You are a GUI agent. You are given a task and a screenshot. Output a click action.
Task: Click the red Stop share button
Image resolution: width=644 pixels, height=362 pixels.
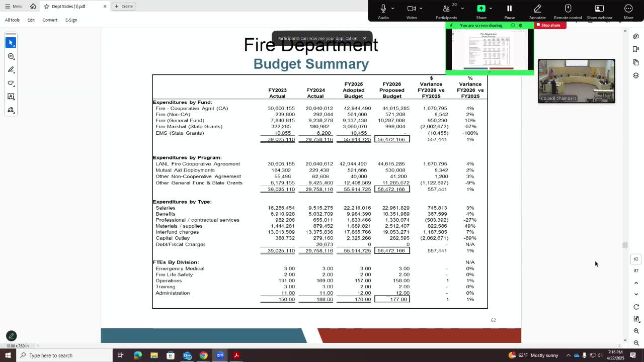point(550,25)
